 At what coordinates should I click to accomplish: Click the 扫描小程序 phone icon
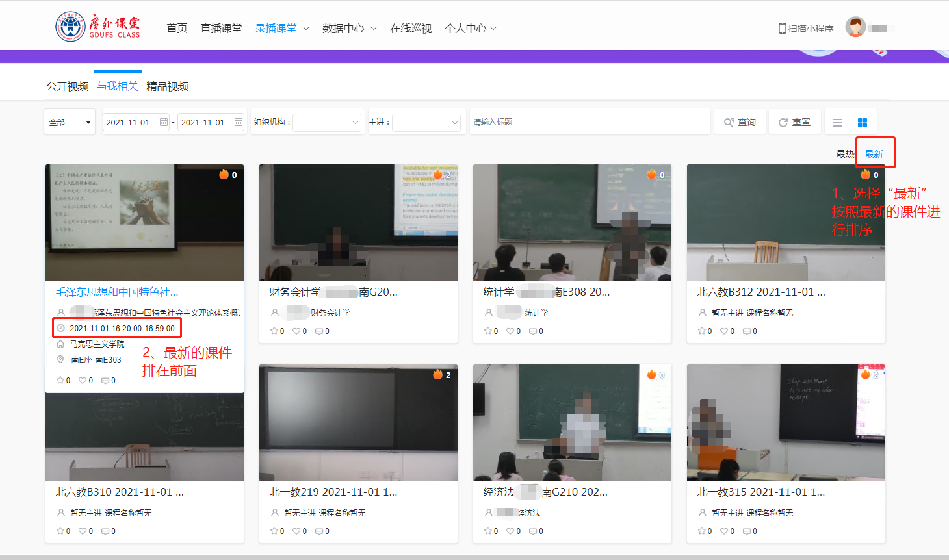pyautogui.click(x=783, y=29)
